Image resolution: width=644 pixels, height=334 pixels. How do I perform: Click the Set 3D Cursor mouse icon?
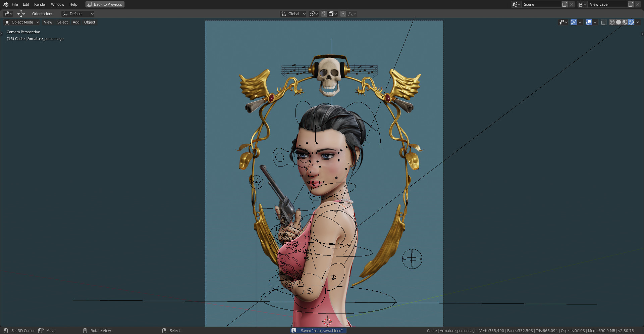[6, 331]
